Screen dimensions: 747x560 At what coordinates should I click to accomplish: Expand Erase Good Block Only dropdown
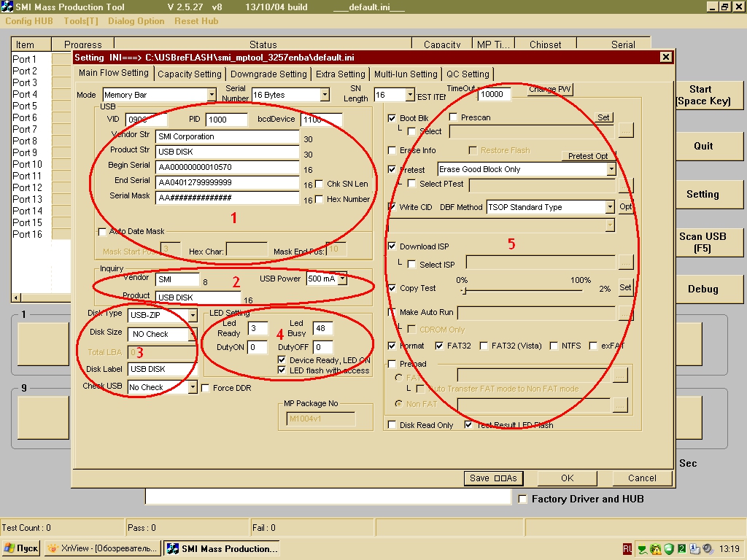point(611,169)
